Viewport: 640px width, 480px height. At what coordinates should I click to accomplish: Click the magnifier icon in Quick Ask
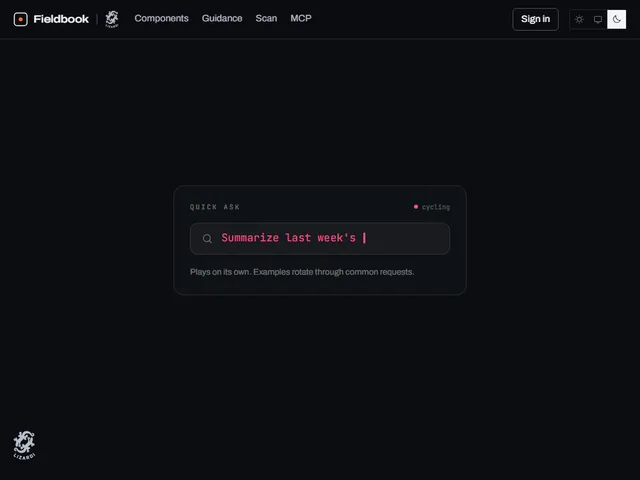pos(207,238)
